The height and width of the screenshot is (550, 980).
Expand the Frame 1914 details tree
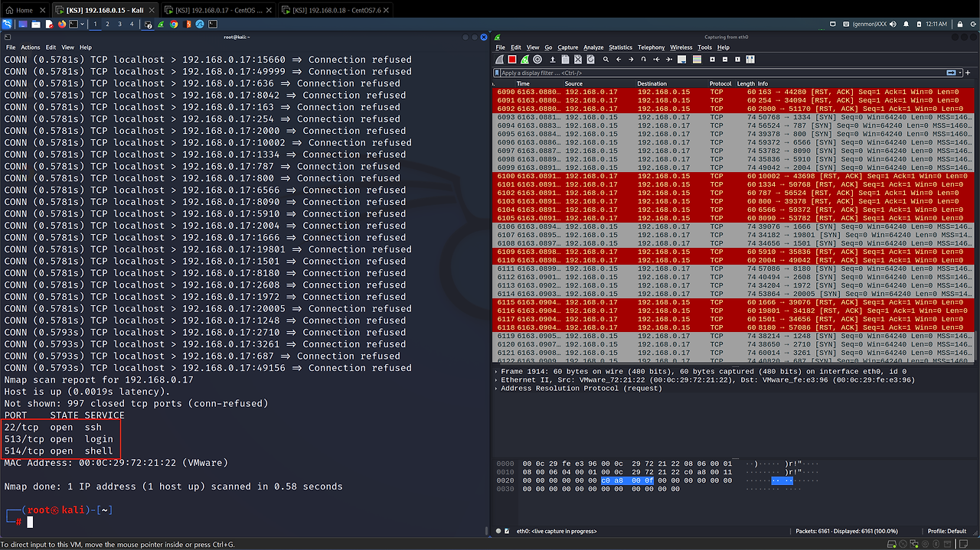[497, 371]
